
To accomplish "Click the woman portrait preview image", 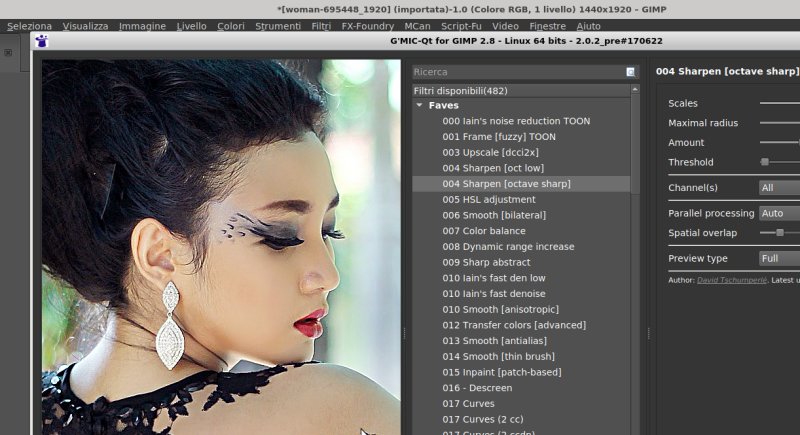I will coord(221,247).
